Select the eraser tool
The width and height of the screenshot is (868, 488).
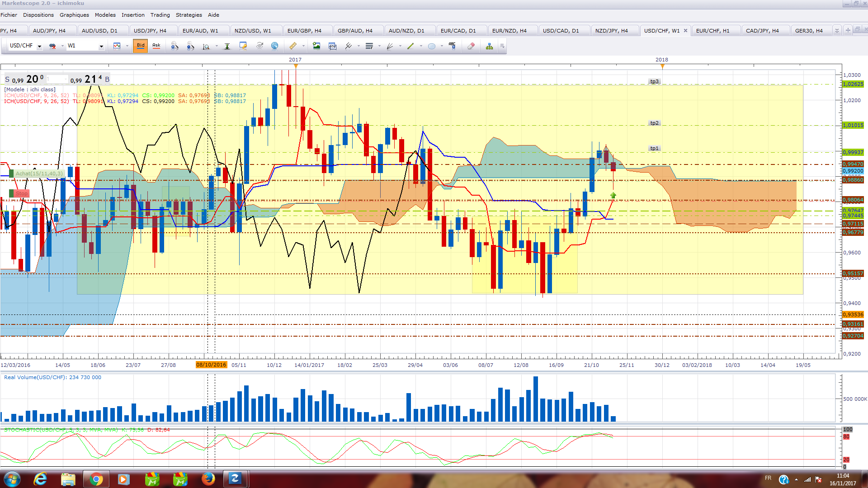click(x=471, y=46)
